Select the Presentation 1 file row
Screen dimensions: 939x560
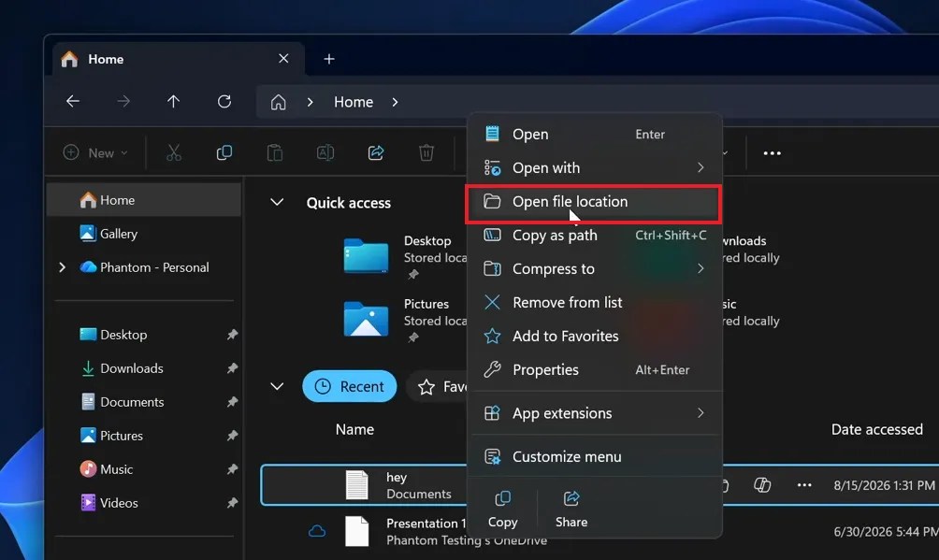[599, 531]
